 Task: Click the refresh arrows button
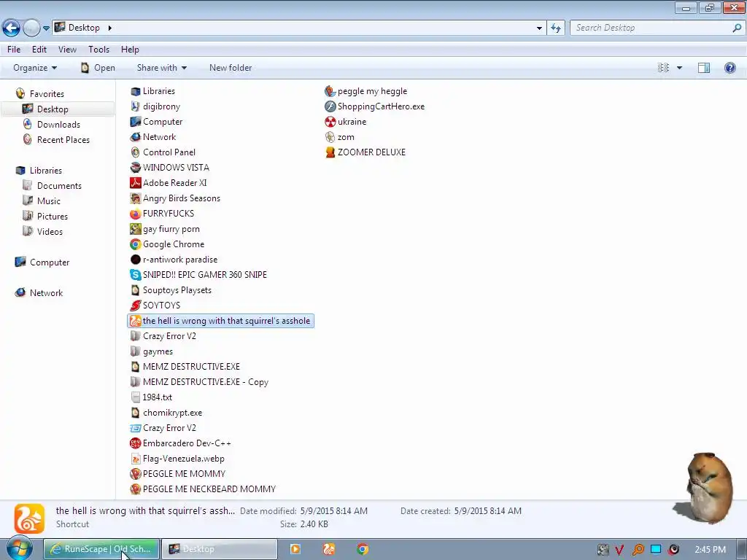pos(556,28)
